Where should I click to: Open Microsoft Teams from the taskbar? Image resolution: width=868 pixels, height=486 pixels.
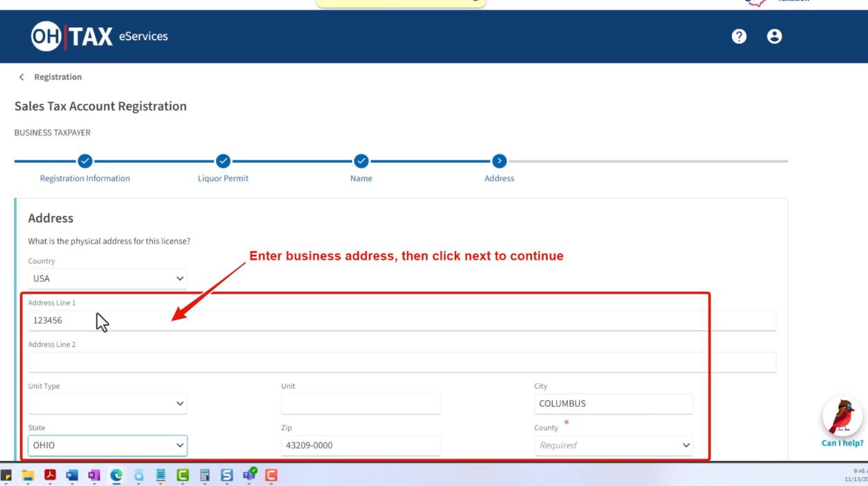[x=249, y=476]
